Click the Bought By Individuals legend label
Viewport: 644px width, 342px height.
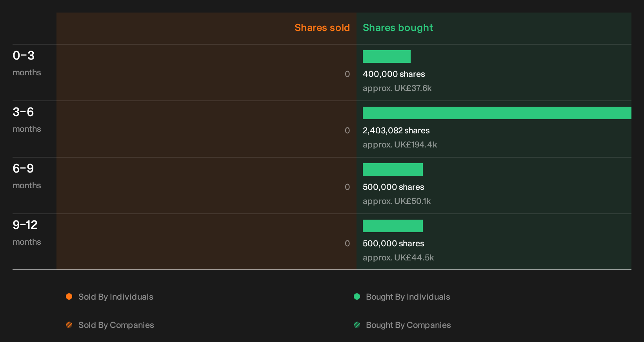408,297
